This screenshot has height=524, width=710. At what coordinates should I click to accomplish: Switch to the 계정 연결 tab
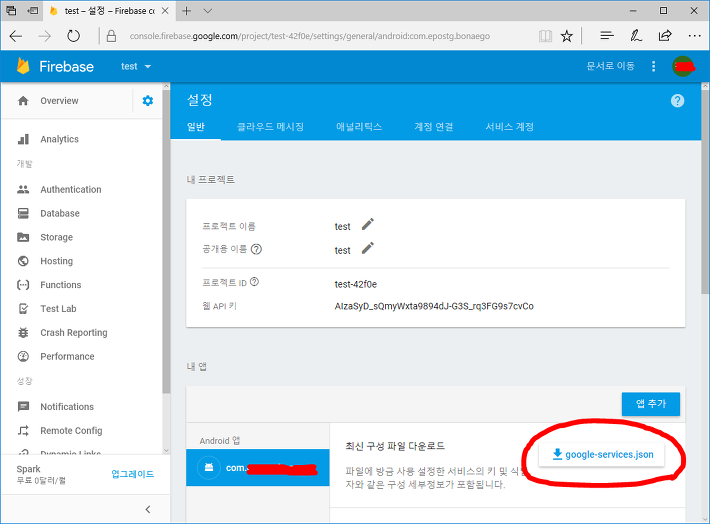tap(434, 127)
